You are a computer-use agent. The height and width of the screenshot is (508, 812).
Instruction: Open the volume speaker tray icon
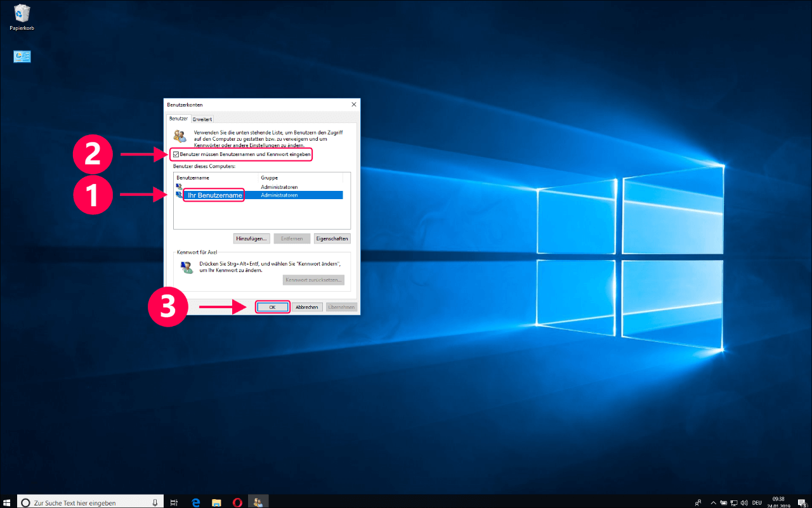click(x=745, y=502)
